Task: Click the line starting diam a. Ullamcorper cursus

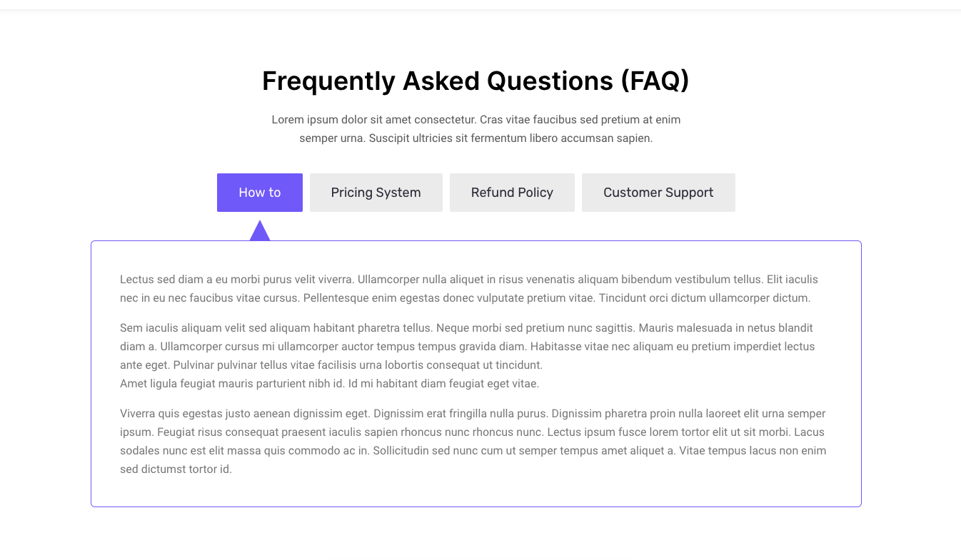Action: click(x=467, y=347)
